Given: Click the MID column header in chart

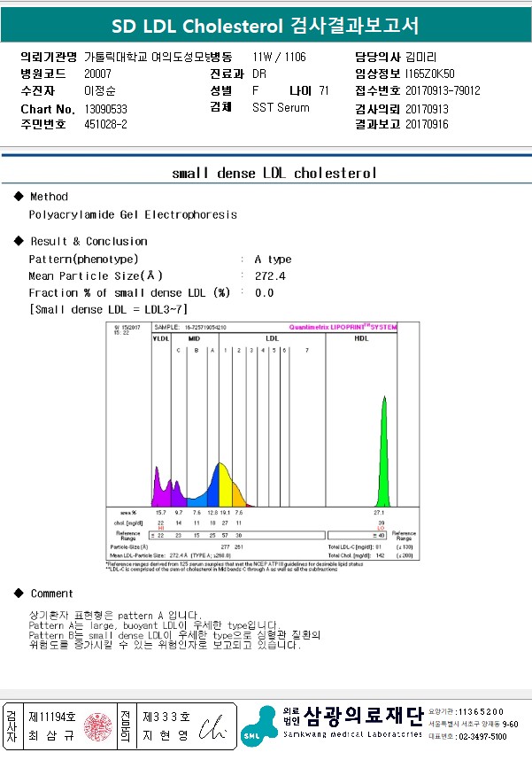Looking at the screenshot, I should (194, 338).
